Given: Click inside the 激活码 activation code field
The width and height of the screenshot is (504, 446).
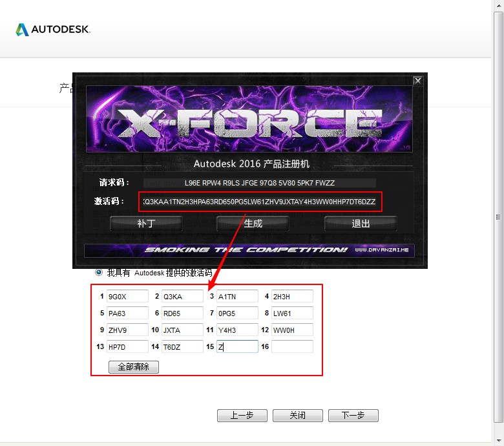Looking at the screenshot, I should coord(259,202).
